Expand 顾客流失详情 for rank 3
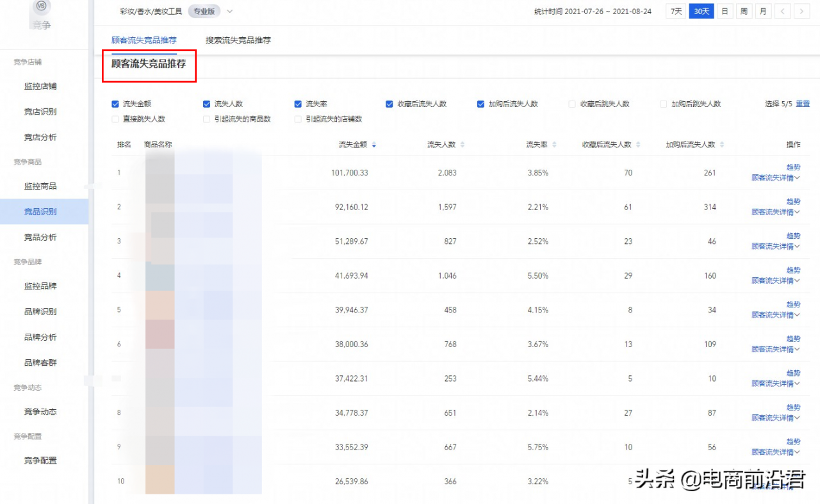 [x=776, y=247]
